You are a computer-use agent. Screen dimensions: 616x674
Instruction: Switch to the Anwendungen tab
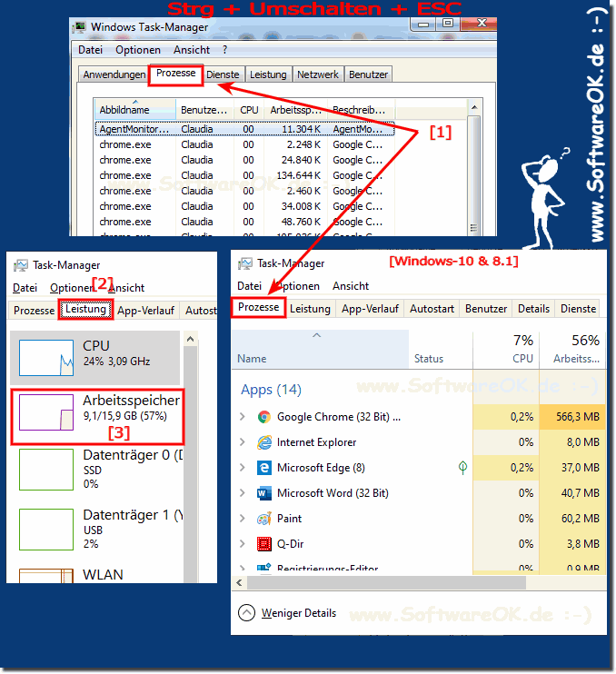[114, 74]
